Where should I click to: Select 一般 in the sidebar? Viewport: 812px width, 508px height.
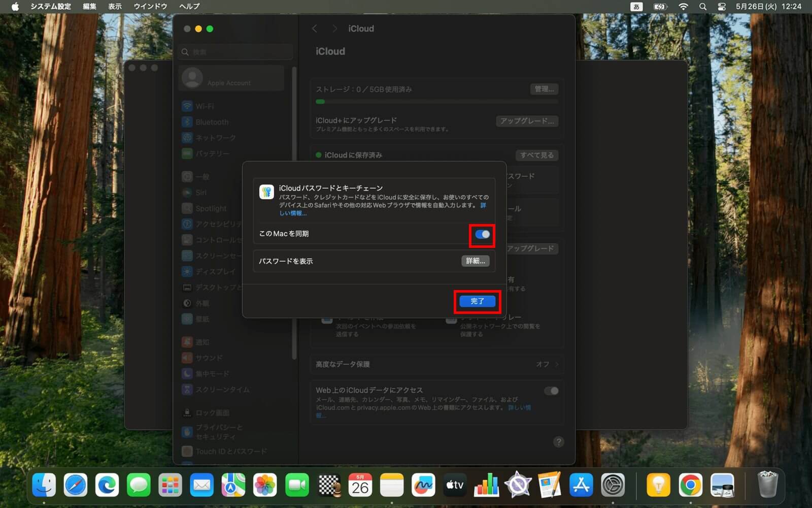pos(211,177)
